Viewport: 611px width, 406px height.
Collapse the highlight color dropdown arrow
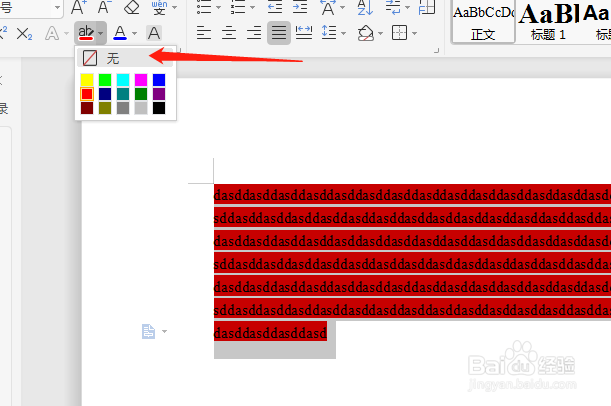(101, 34)
